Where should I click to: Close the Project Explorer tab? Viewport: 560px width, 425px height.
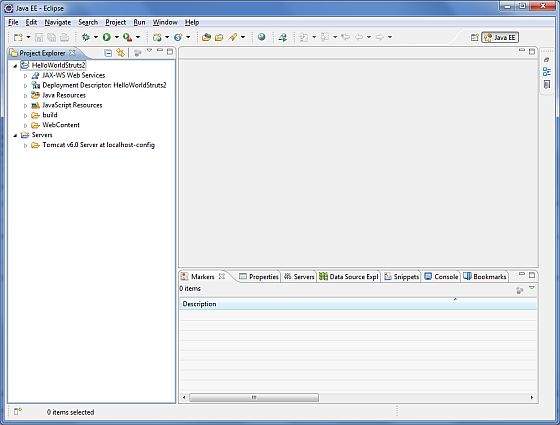[x=72, y=53]
